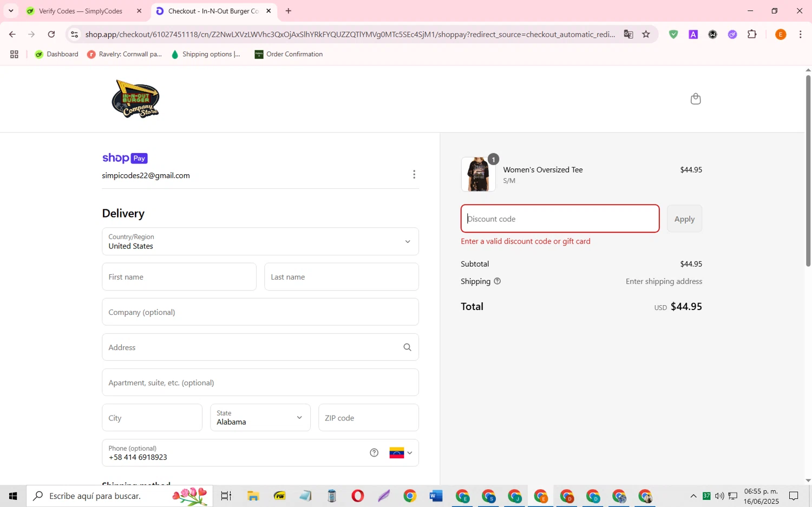Reload the checkout page
Viewport: 812px width, 507px height.
click(51, 34)
